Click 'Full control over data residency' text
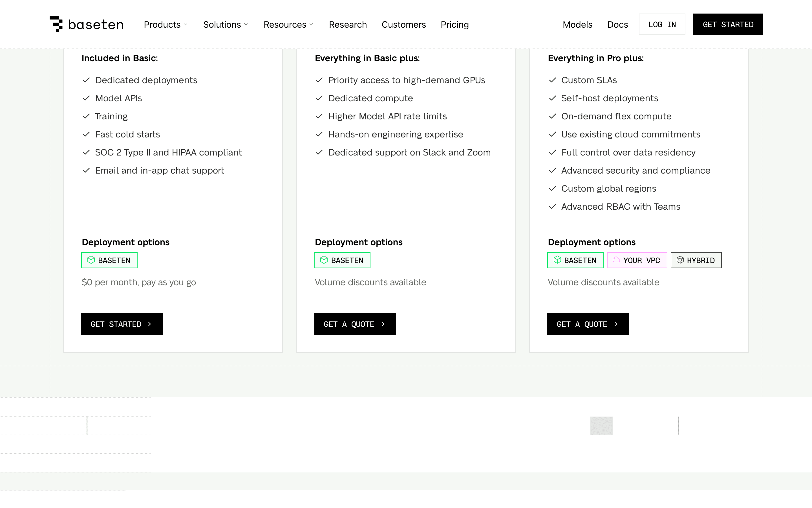This screenshot has height=508, width=812. 628,152
